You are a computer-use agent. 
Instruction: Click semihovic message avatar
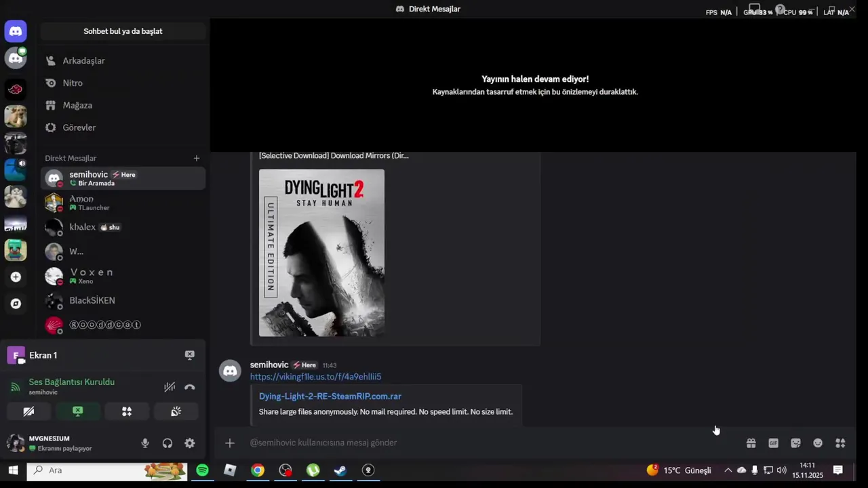[231, 371]
